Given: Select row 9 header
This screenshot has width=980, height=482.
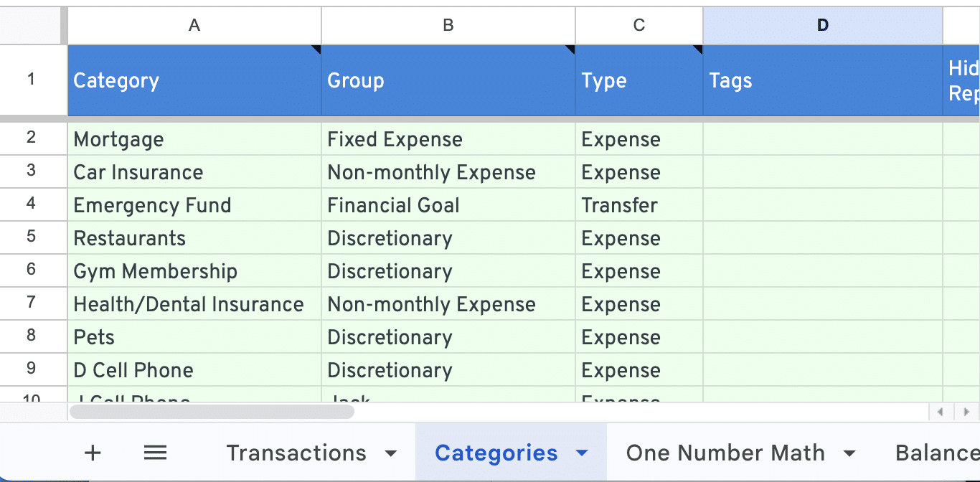Looking at the screenshot, I should 32,369.
